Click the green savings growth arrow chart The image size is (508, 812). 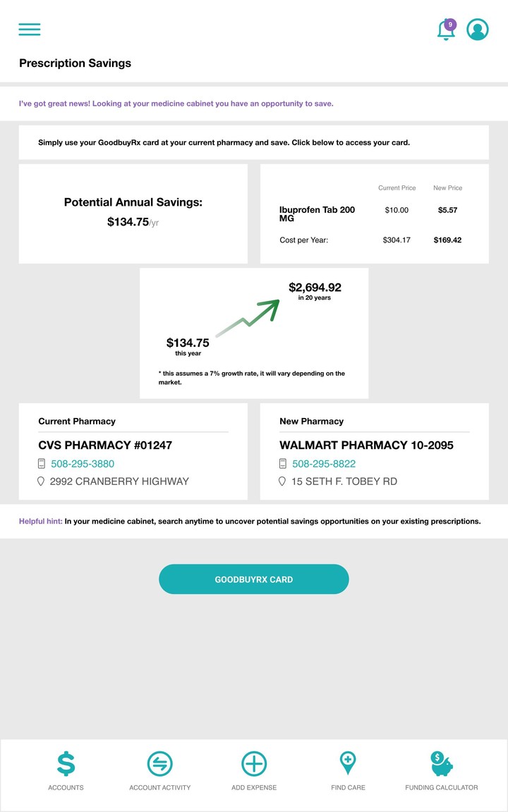(247, 319)
